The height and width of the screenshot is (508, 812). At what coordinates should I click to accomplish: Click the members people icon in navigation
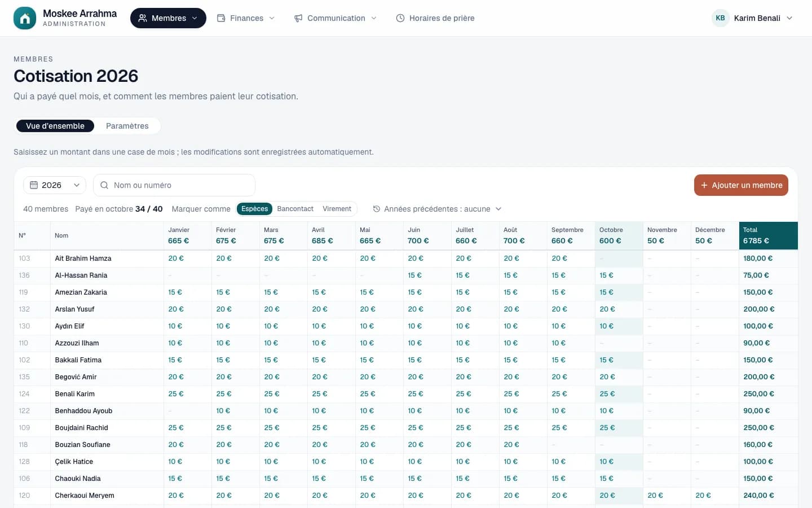[143, 18]
